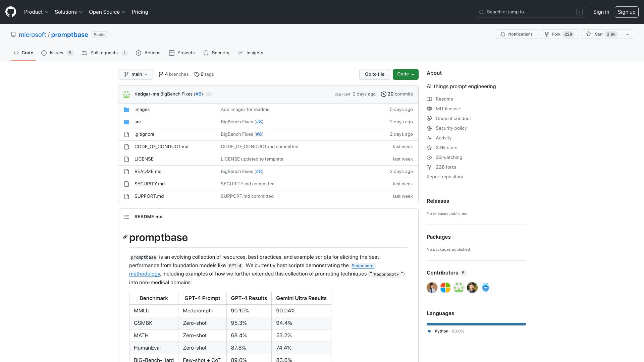Click the eye icon beside 33 watching
Viewport: 644px width, 362px height.
429,158
